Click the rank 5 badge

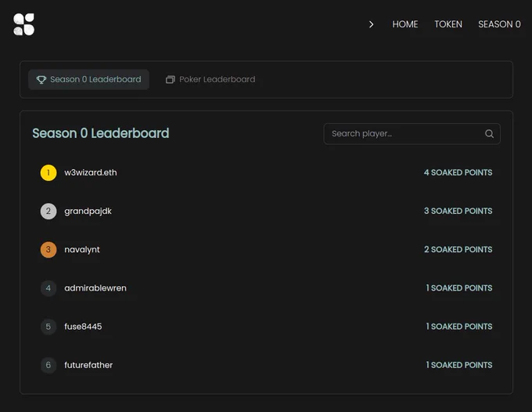[x=49, y=327]
